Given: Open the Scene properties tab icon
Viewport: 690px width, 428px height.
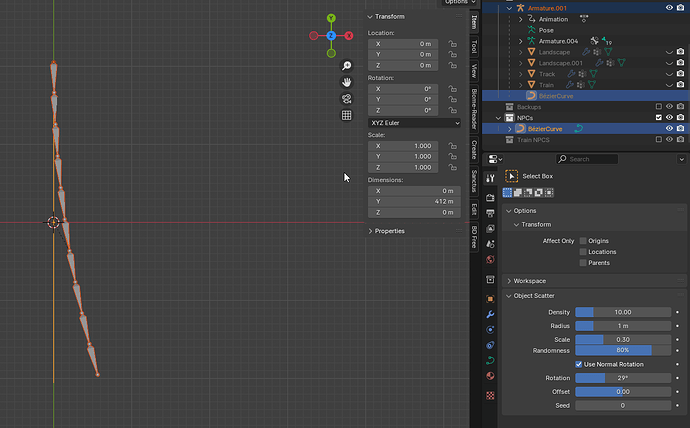Looking at the screenshot, I should [x=490, y=244].
